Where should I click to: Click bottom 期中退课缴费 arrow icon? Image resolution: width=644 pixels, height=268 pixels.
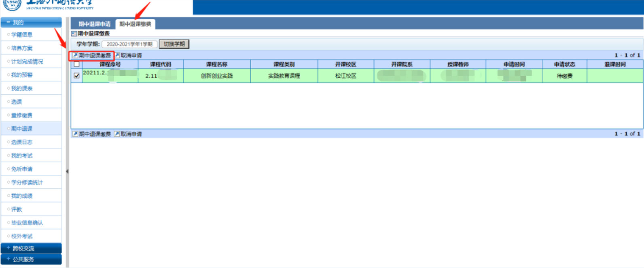[75, 134]
